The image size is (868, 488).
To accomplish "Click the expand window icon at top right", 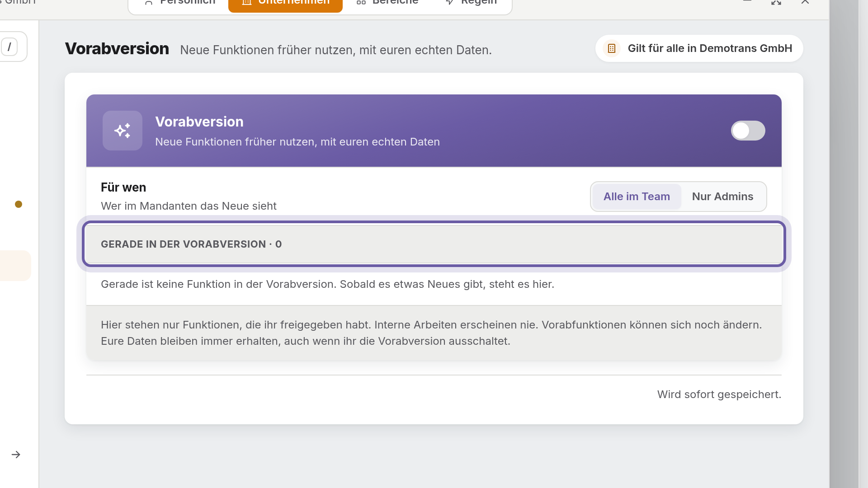I will 776,2.
